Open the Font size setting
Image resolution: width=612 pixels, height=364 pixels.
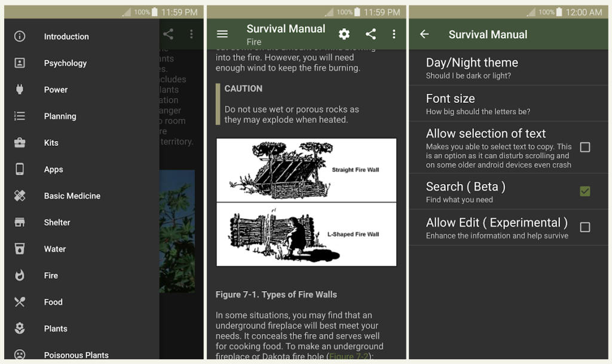509,103
